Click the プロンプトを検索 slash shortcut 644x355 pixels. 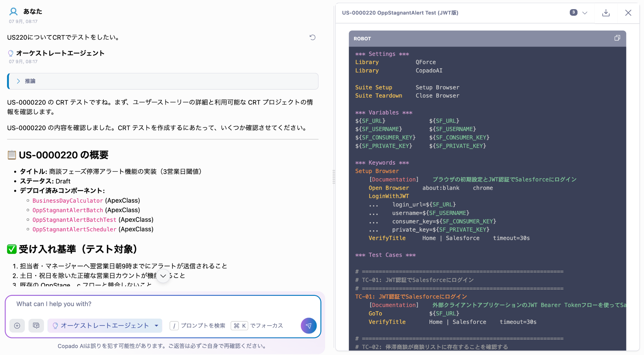(197, 326)
